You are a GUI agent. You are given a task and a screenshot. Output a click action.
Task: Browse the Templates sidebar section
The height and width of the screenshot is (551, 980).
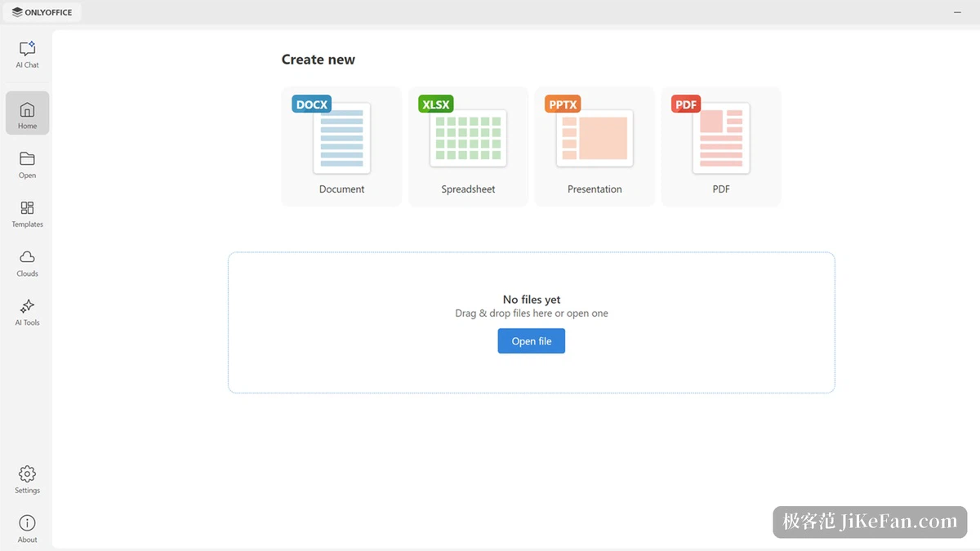(27, 213)
